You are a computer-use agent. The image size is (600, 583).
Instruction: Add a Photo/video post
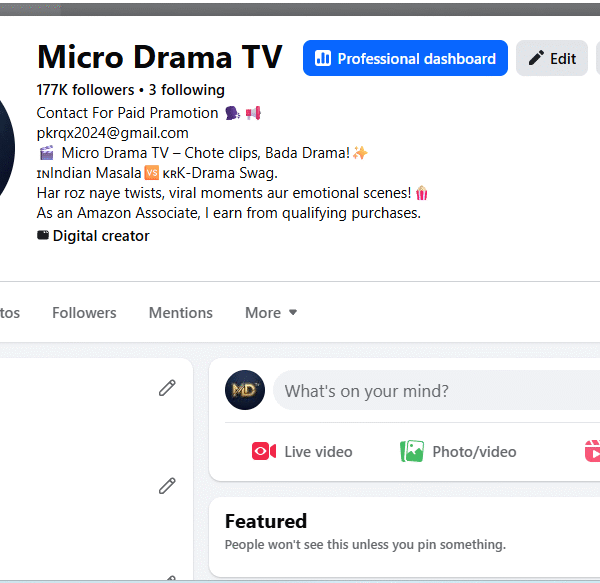click(x=458, y=452)
